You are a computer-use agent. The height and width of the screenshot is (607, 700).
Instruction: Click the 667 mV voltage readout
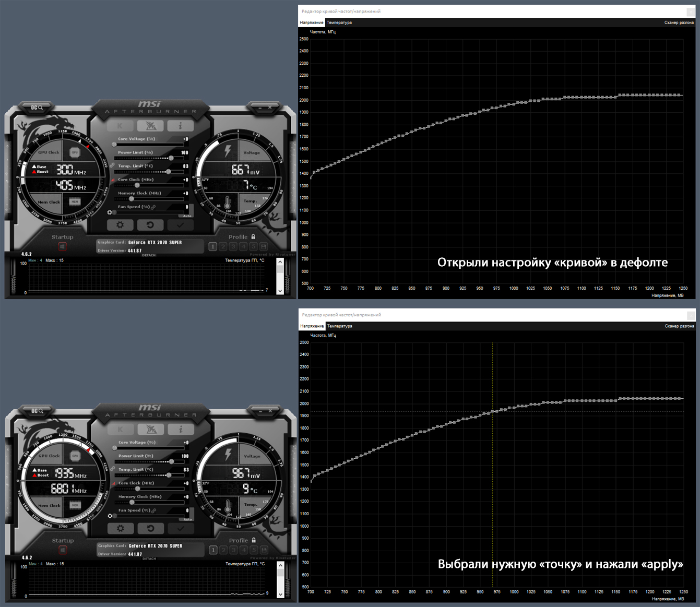point(245,170)
